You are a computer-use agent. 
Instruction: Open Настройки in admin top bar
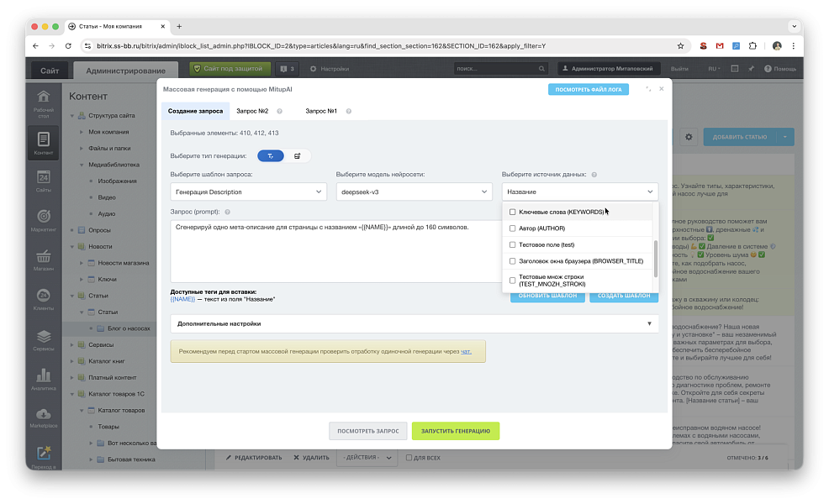tap(330, 69)
